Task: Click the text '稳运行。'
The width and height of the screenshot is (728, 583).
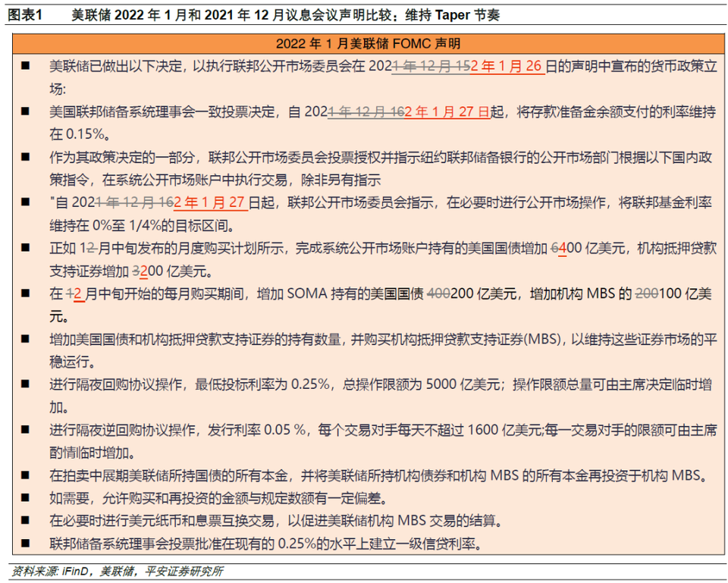Action: coord(73,362)
